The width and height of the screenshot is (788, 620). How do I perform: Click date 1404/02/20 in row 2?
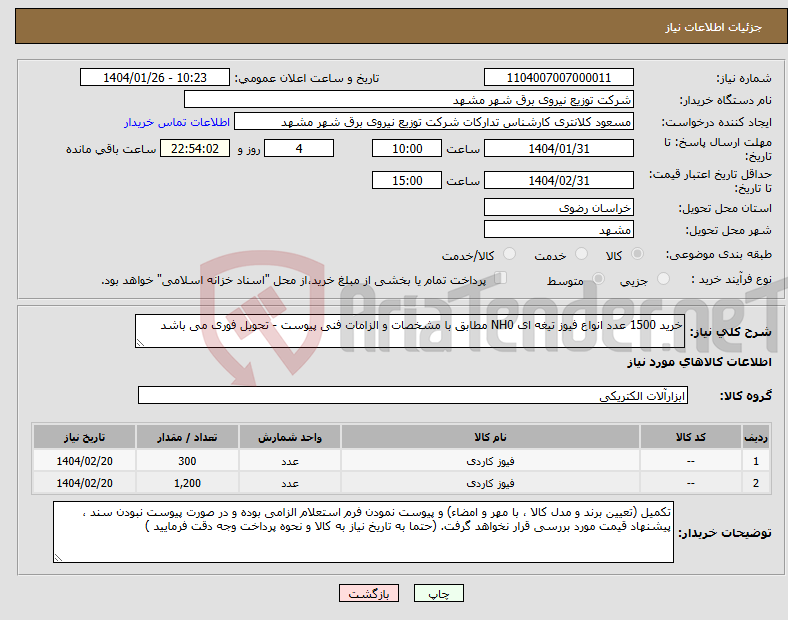84,483
